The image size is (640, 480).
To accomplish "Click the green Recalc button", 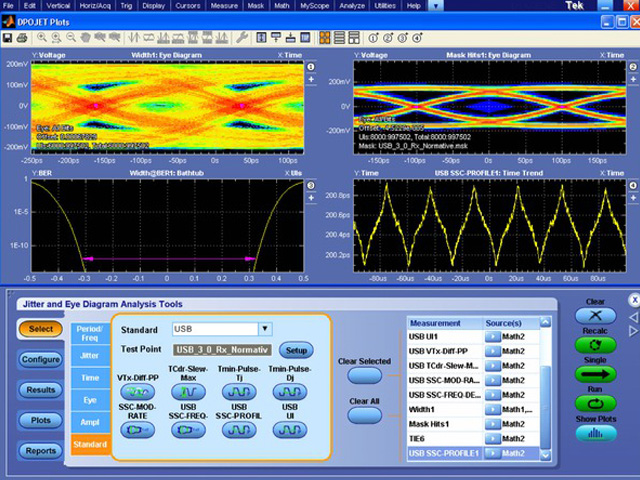I will click(x=596, y=345).
